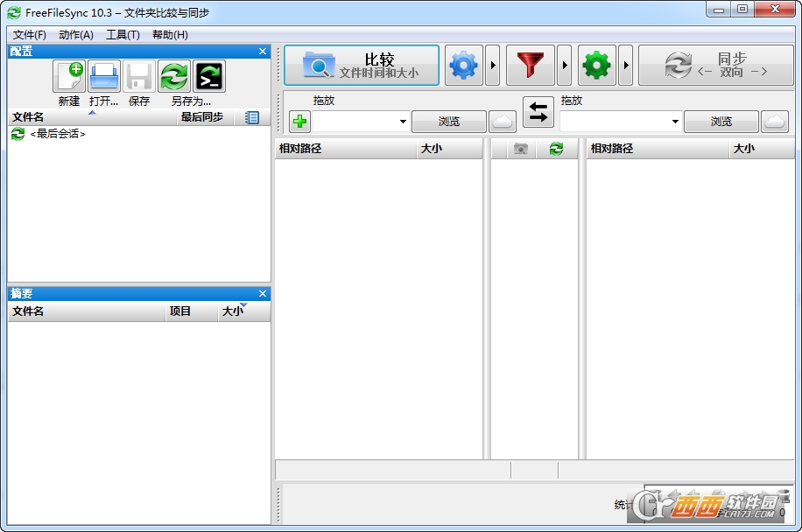The image size is (802, 532).
Task: Click the middle grid compare category icon
Action: (x=521, y=149)
